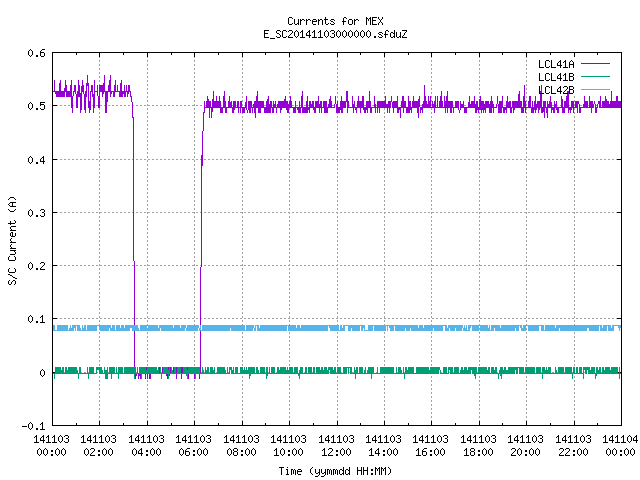Click the purple LCL41A falling edge near 03:30
Screen dimensions: 640x480
point(133,237)
